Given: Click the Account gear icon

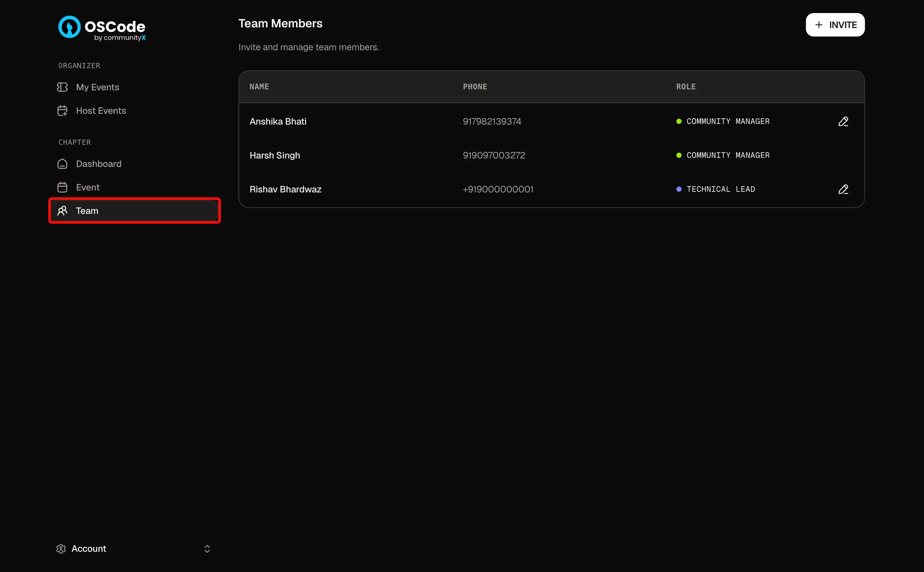Looking at the screenshot, I should coord(61,549).
